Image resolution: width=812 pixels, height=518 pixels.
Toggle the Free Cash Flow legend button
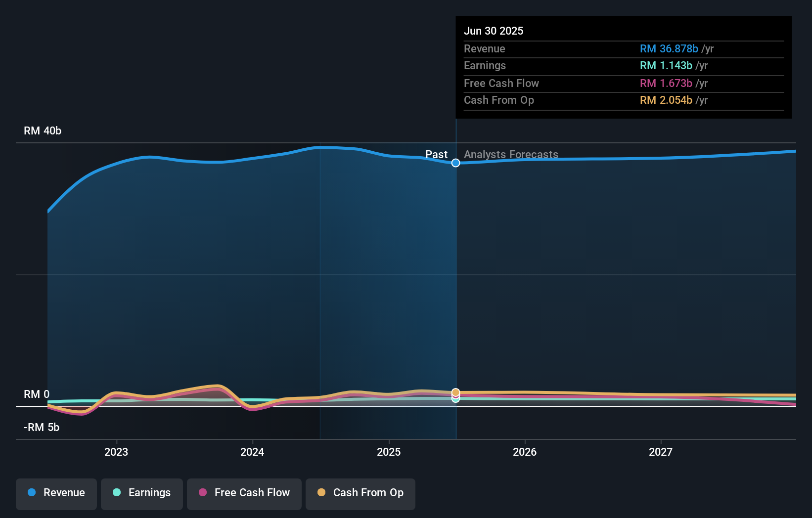pyautogui.click(x=244, y=494)
